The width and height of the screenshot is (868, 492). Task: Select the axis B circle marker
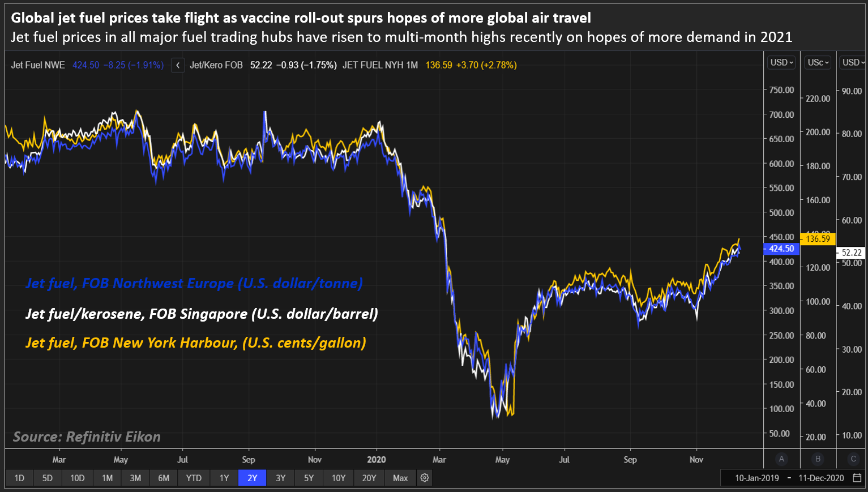(x=818, y=459)
